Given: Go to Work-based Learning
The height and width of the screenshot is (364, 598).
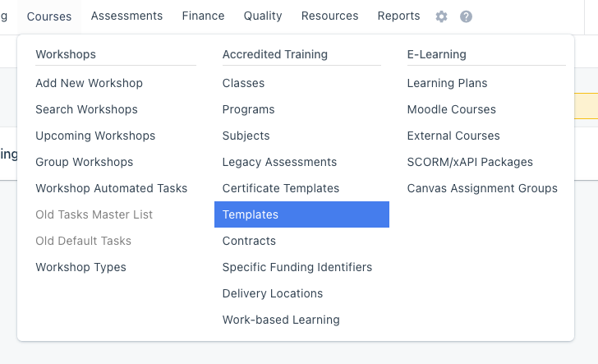Looking at the screenshot, I should pos(281,320).
